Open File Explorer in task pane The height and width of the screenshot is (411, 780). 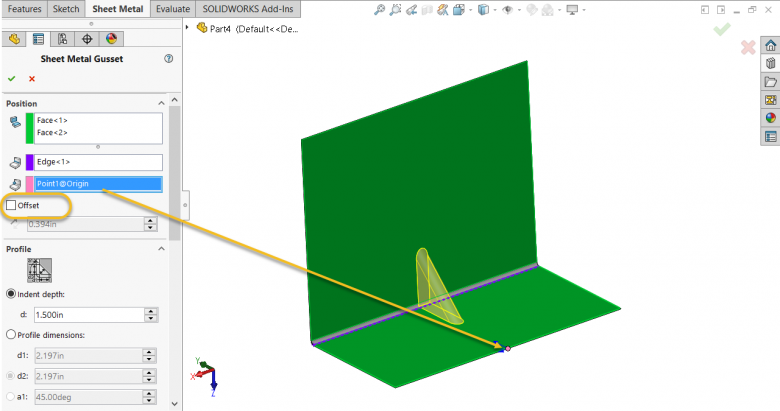[x=771, y=82]
